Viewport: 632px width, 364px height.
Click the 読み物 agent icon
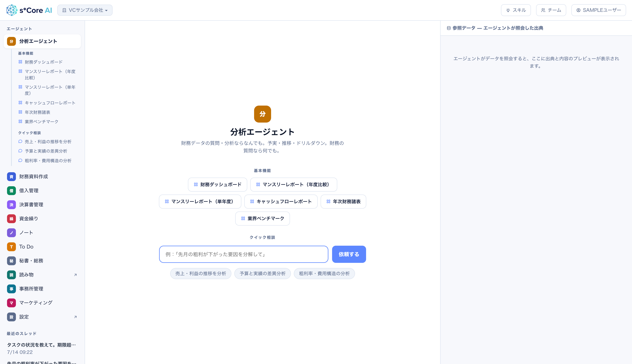pos(11,275)
